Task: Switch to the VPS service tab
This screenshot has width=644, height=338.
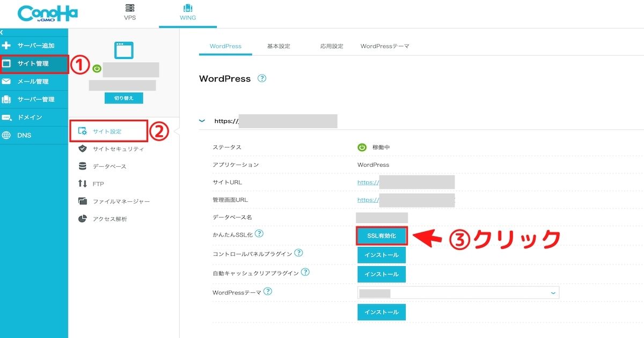Action: pyautogui.click(x=130, y=13)
